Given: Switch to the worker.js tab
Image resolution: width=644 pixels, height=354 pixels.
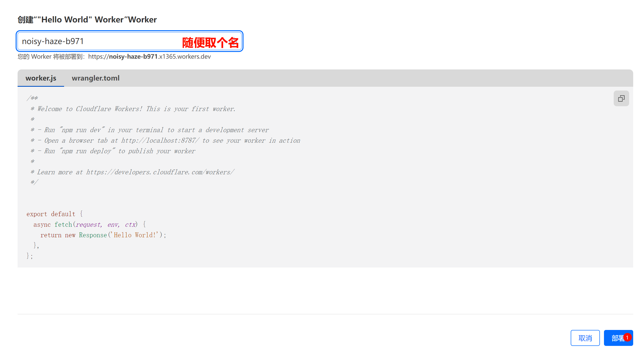Looking at the screenshot, I should pos(41,78).
